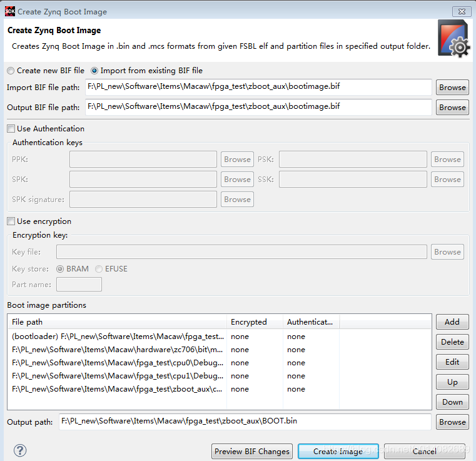Click Authentication value of cpu1 row
The width and height of the screenshot is (476, 461).
[296, 376]
